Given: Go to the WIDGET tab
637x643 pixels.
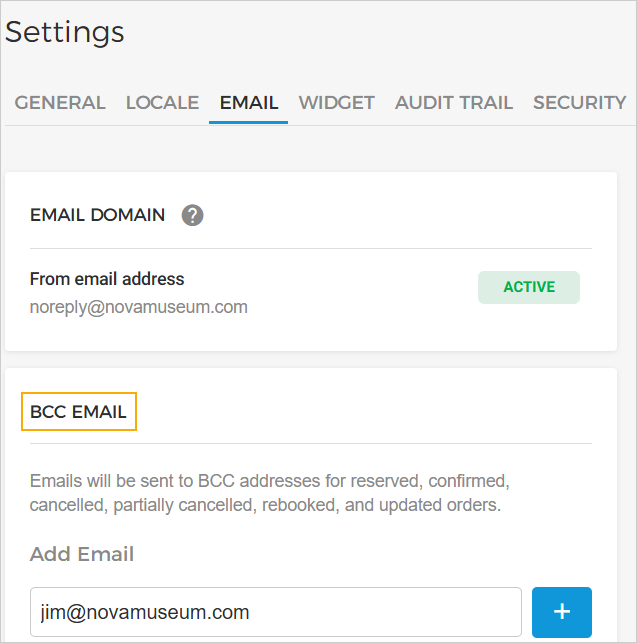Looking at the screenshot, I should 336,103.
